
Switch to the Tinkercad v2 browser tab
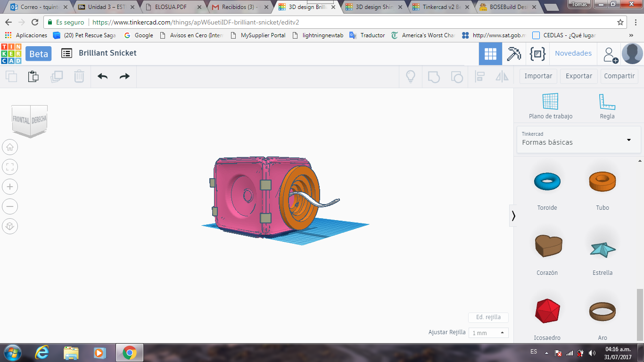click(x=440, y=7)
